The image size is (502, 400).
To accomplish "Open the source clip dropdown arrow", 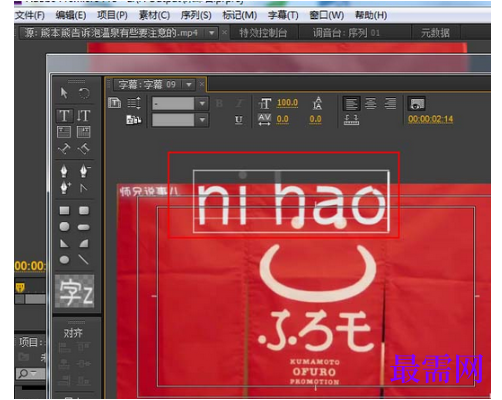I will [x=211, y=33].
